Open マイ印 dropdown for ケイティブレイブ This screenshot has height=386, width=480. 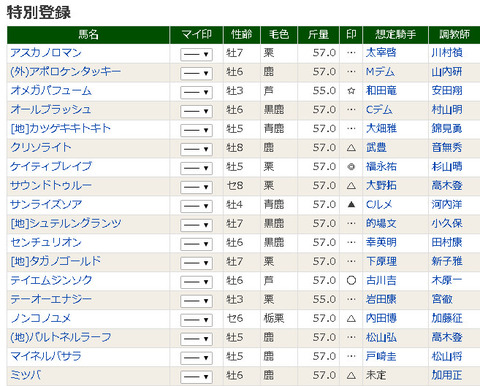[x=196, y=168]
